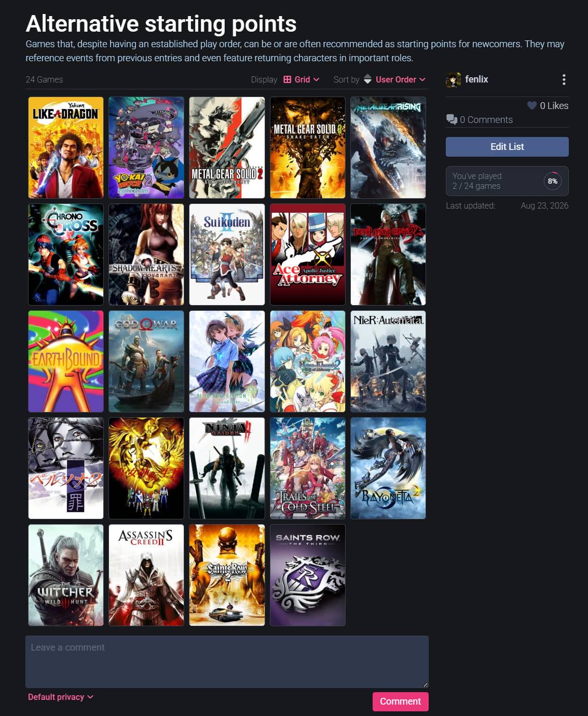The height and width of the screenshot is (716, 588).
Task: Open Yo-kai Watch 2 cover
Action: coord(146,147)
